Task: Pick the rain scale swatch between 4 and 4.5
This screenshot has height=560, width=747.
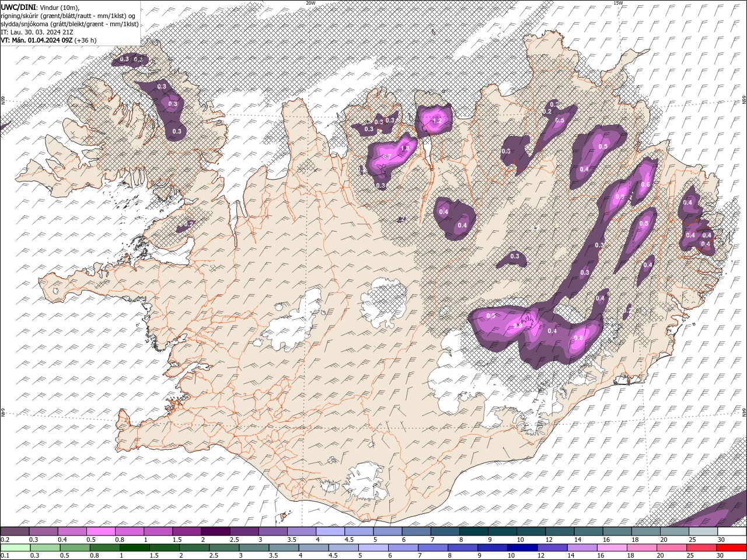Action: click(313, 548)
